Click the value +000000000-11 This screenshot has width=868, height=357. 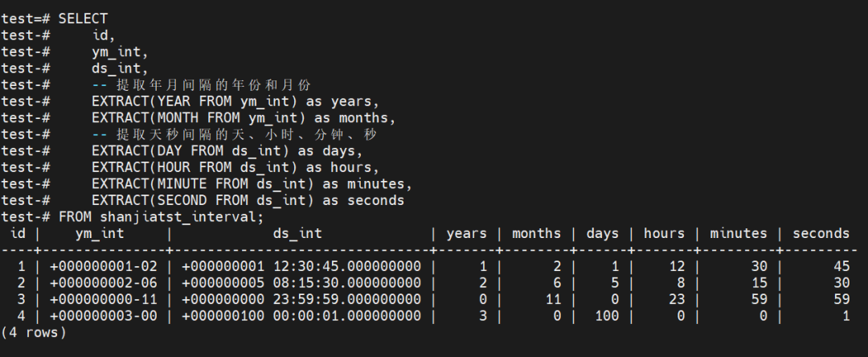tap(104, 299)
